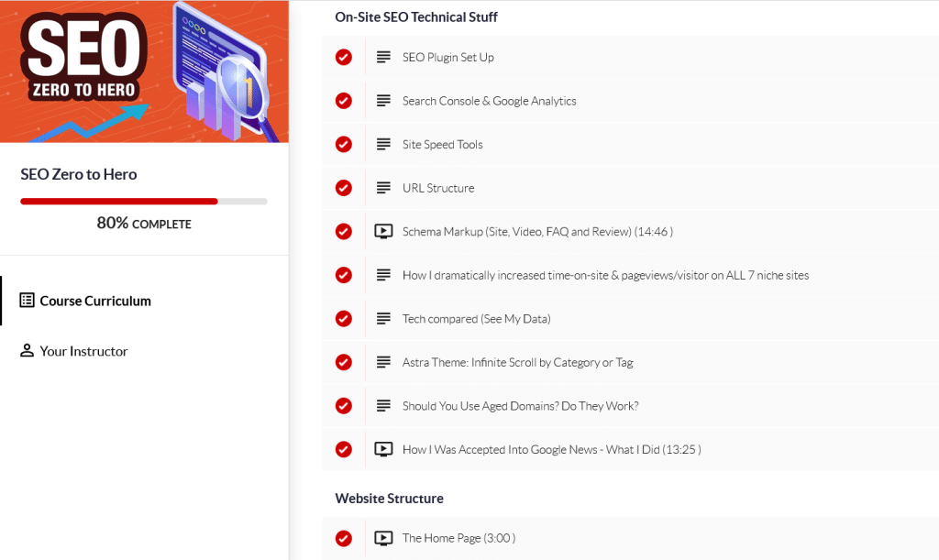Open Should You Use Aged Domains lesson
939x560 pixels.
click(520, 406)
